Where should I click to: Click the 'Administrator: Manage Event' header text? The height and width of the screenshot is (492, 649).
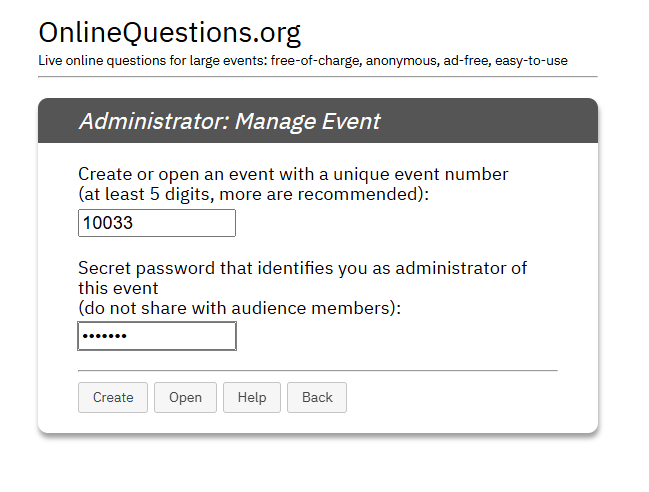(230, 121)
